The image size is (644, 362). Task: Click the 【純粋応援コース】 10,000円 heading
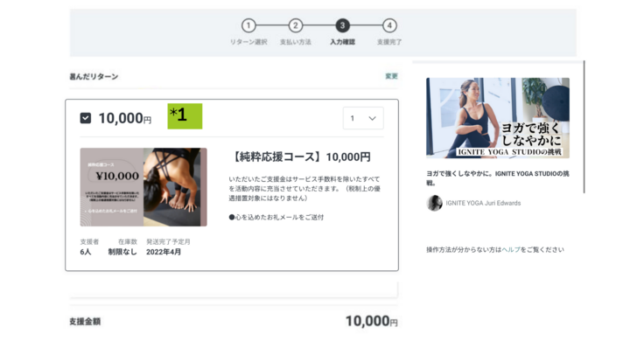click(301, 157)
